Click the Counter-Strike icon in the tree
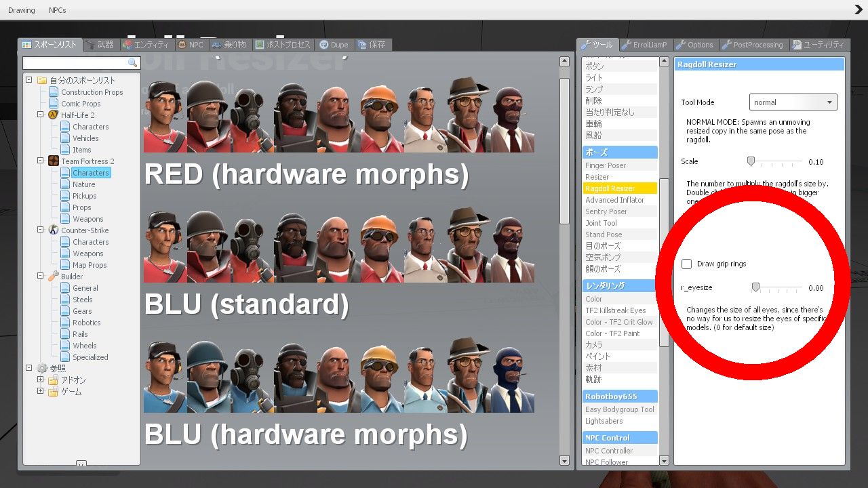The image size is (868, 488). (x=54, y=230)
